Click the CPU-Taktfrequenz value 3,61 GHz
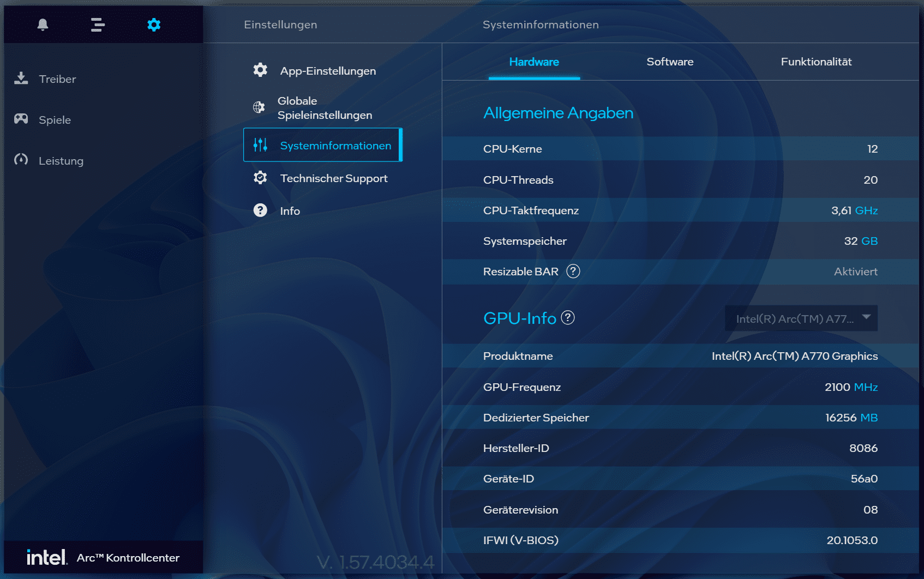 [x=854, y=210]
